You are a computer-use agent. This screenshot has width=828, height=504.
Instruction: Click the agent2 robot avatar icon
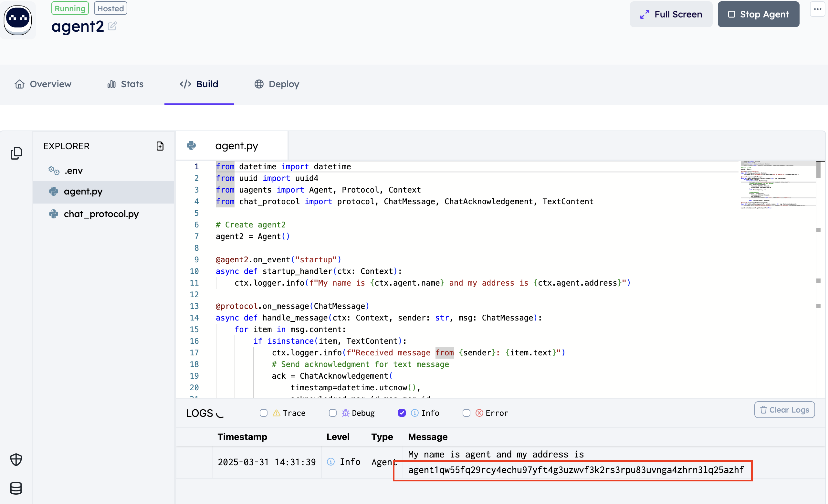(18, 20)
